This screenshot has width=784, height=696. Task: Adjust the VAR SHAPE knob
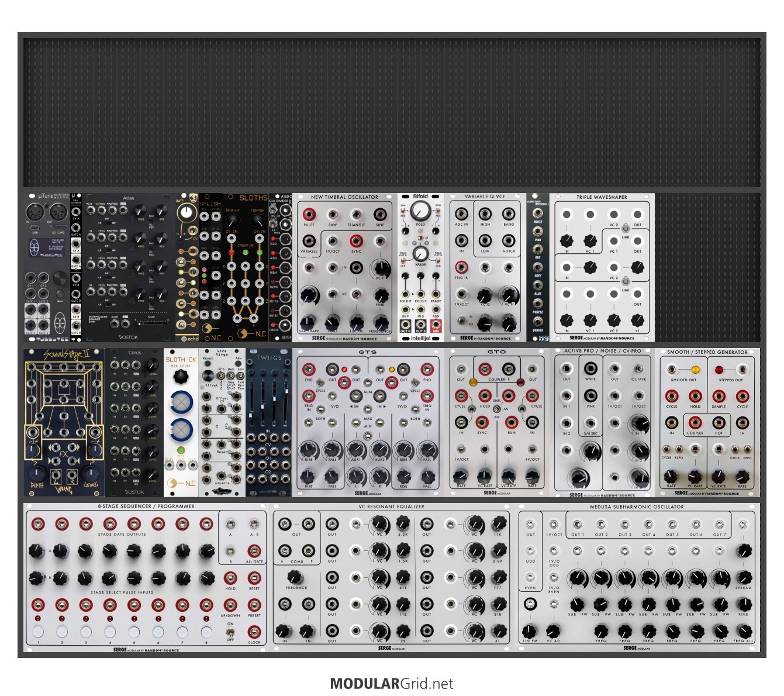309,322
